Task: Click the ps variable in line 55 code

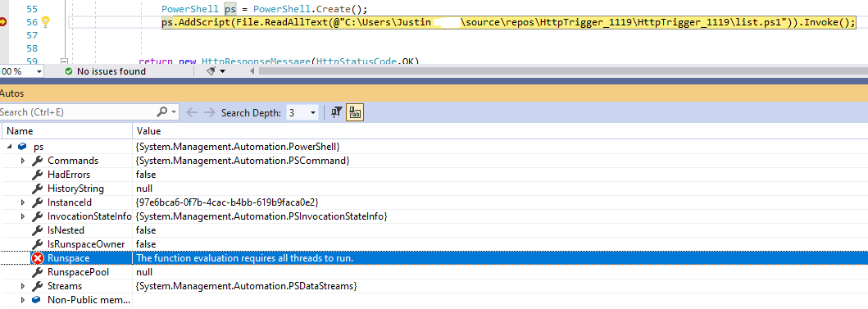Action: pyautogui.click(x=231, y=10)
